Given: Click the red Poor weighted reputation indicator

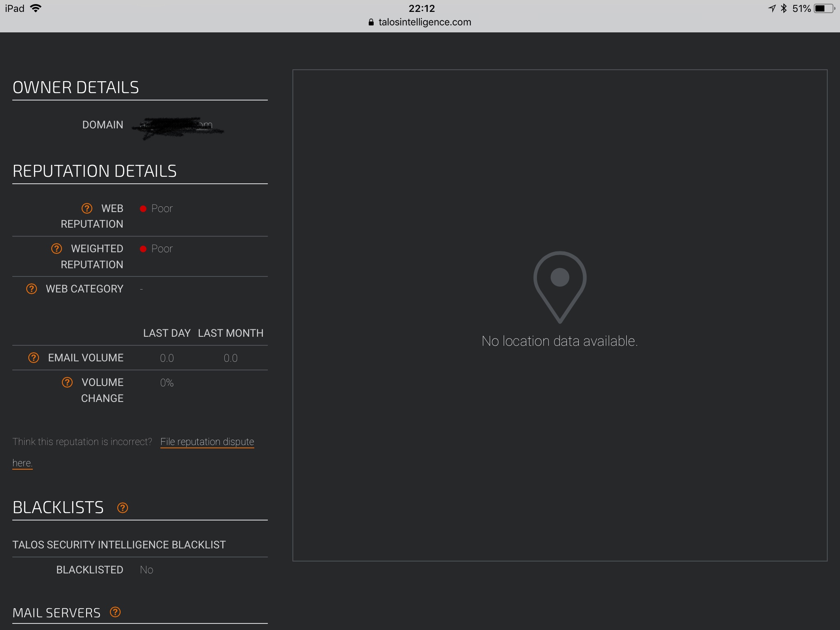Looking at the screenshot, I should coord(143,249).
